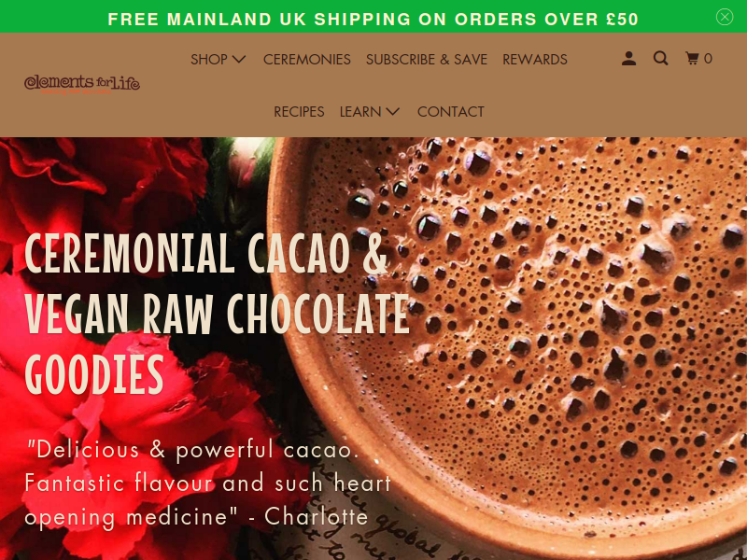Screen dimensions: 747x560
Task: Expand the Learn menu chevron
Action: click(x=392, y=111)
